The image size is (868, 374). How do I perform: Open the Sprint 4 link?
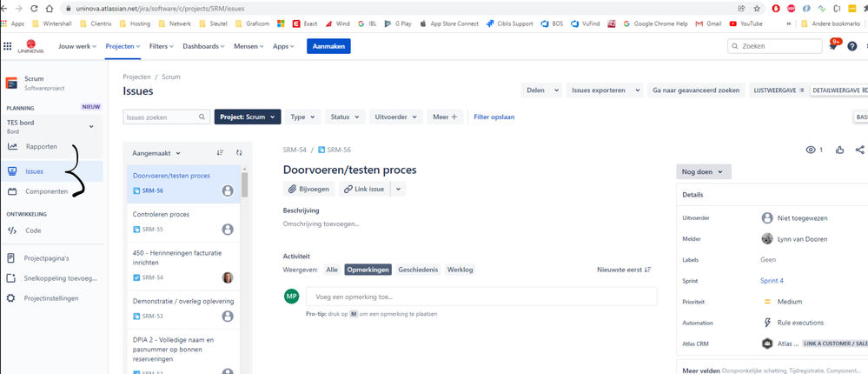tap(772, 280)
